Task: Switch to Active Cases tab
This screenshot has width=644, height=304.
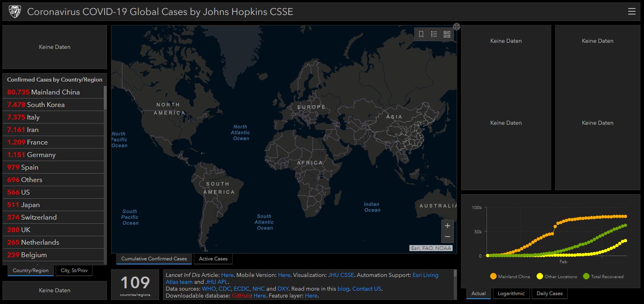Action: point(213,259)
